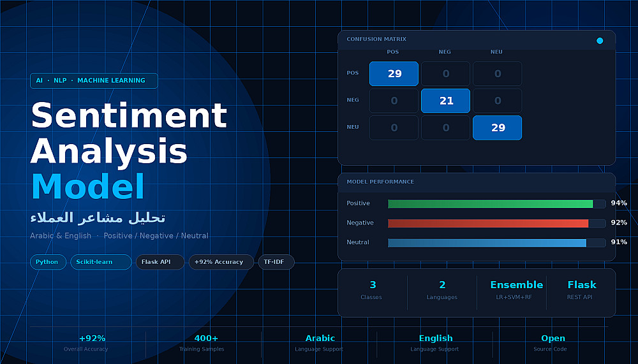Image resolution: width=638 pixels, height=364 pixels.
Task: Click the MODEL PERFORMANCE panel title
Action: [380, 182]
